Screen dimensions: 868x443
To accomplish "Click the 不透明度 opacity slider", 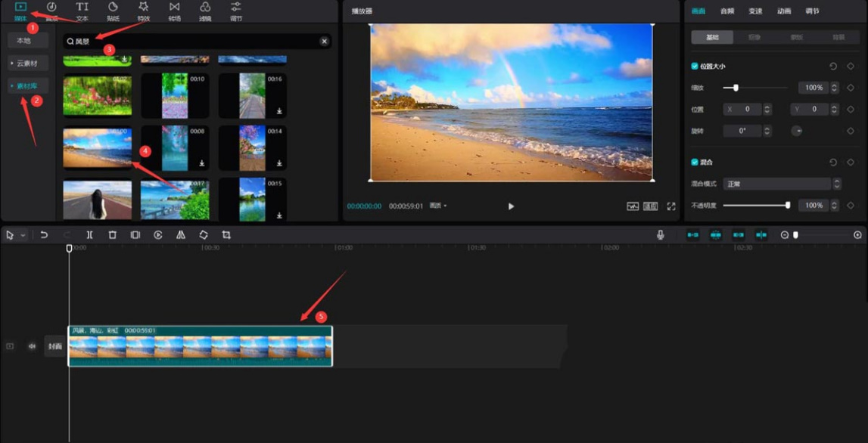I will (755, 206).
